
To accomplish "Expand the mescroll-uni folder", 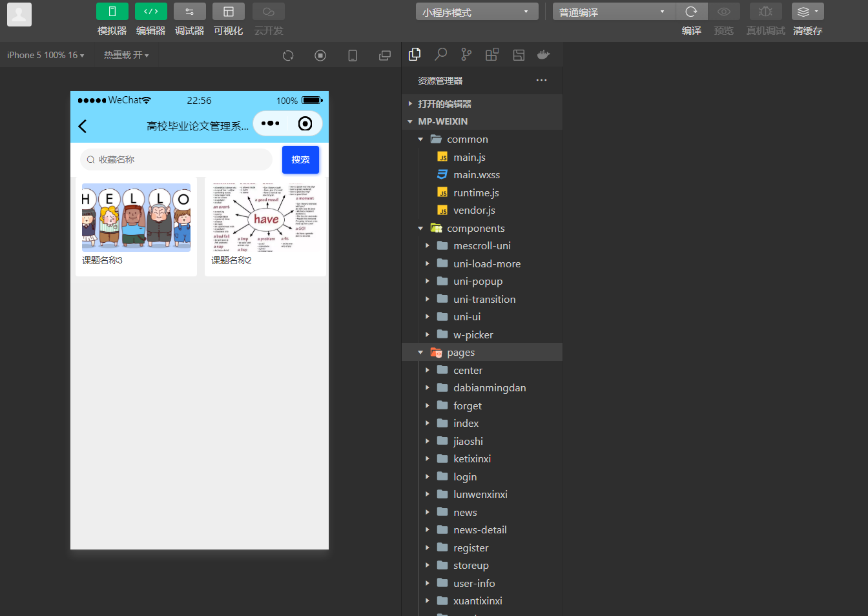I will click(x=482, y=246).
